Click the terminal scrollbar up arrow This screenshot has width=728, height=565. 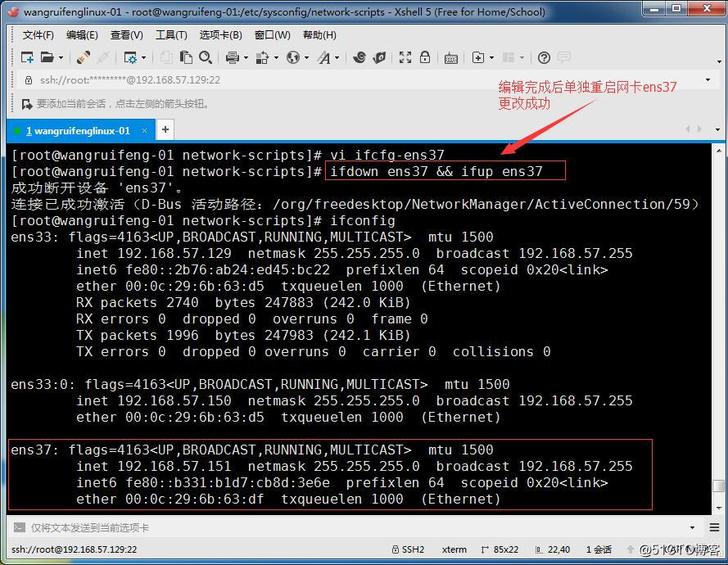719,151
